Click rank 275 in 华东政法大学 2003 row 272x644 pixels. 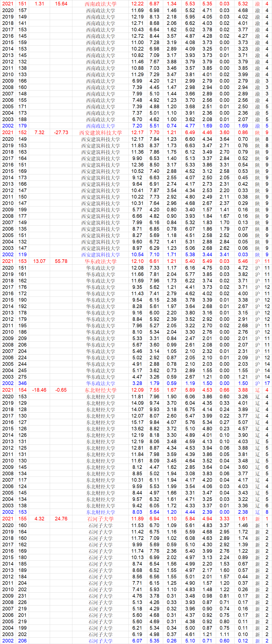click(x=22, y=377)
